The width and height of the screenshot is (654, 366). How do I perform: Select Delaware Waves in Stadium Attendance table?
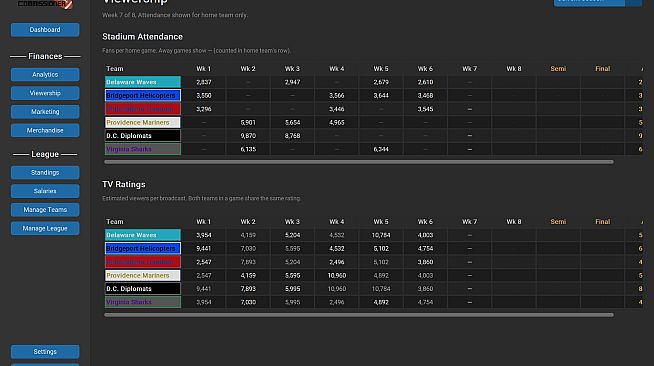pyautogui.click(x=143, y=82)
